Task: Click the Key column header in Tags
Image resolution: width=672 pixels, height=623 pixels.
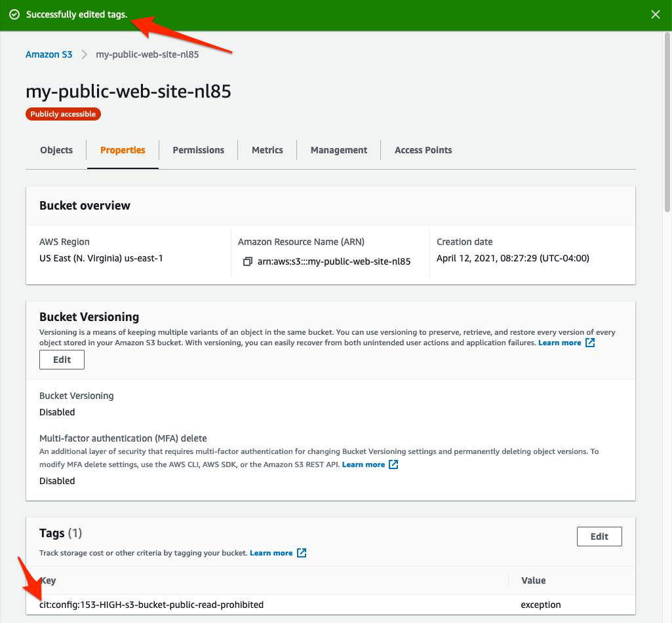Action: pyautogui.click(x=48, y=580)
